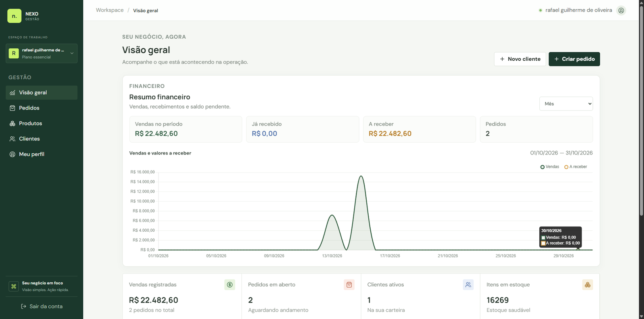644x319 pixels.
Task: Toggle the A receber legend series in chart
Action: [576, 167]
